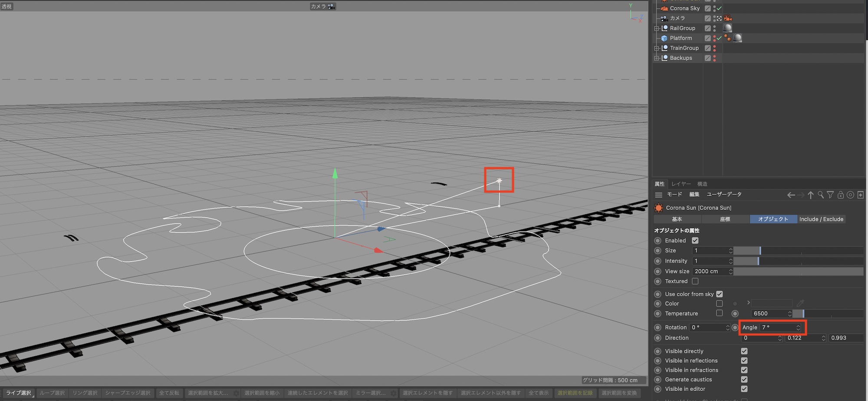Viewport: 868px width, 401px height.
Task: Expand the RailGroup tree node
Action: click(656, 28)
